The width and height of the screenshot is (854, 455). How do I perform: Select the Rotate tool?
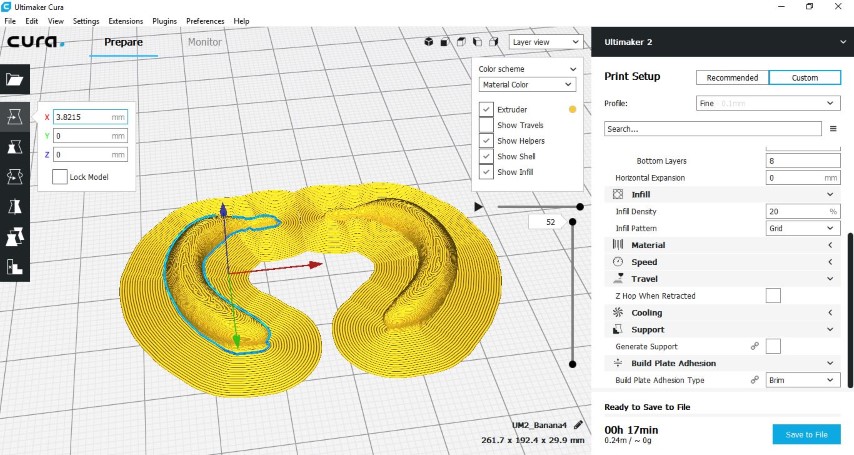[15, 177]
